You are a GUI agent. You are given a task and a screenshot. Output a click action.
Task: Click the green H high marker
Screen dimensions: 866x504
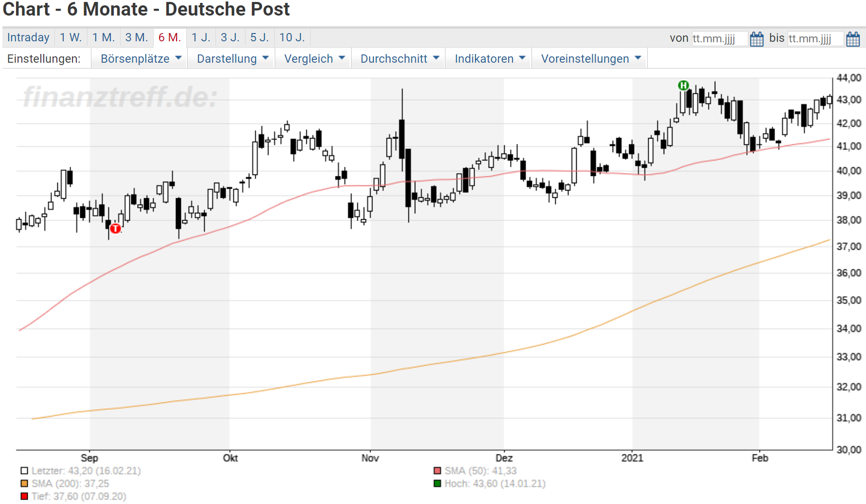[684, 86]
